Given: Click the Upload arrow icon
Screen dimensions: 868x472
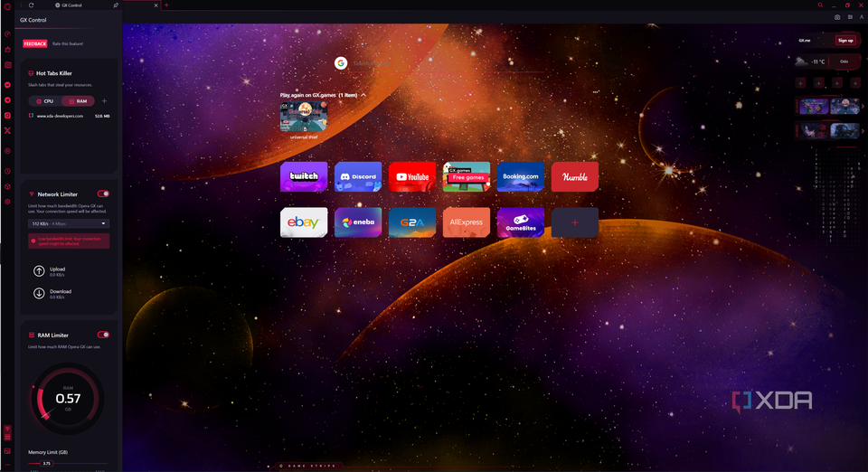Looking at the screenshot, I should click(x=39, y=271).
